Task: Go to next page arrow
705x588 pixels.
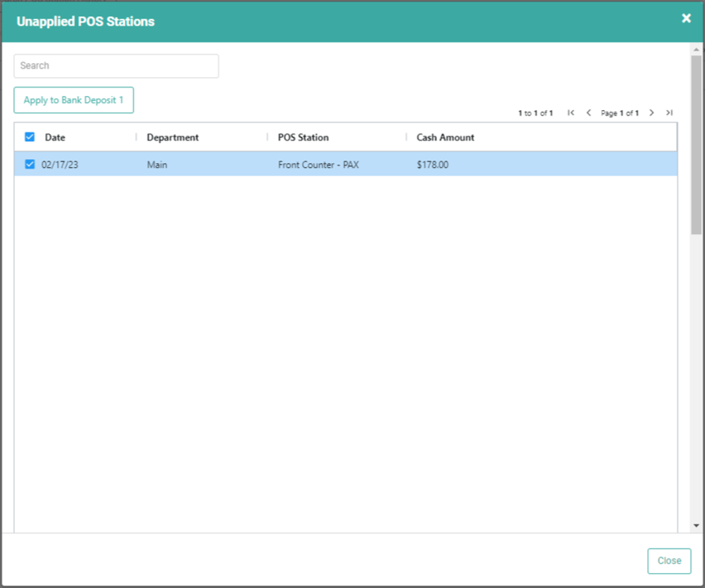Action: point(651,112)
